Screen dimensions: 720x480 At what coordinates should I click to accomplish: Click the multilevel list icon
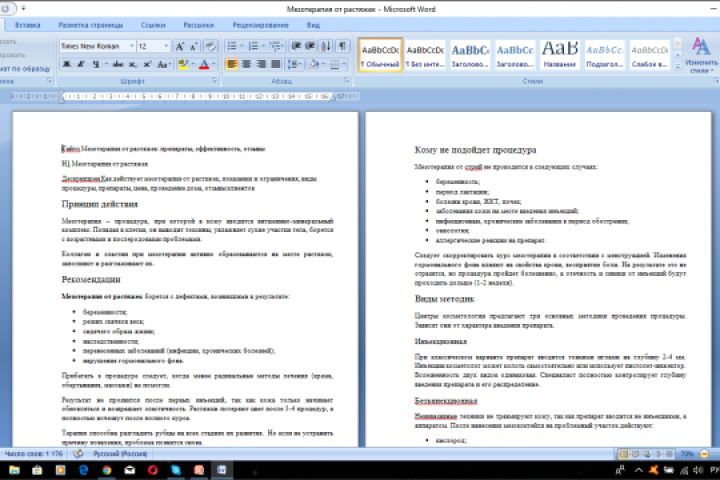[x=275, y=46]
